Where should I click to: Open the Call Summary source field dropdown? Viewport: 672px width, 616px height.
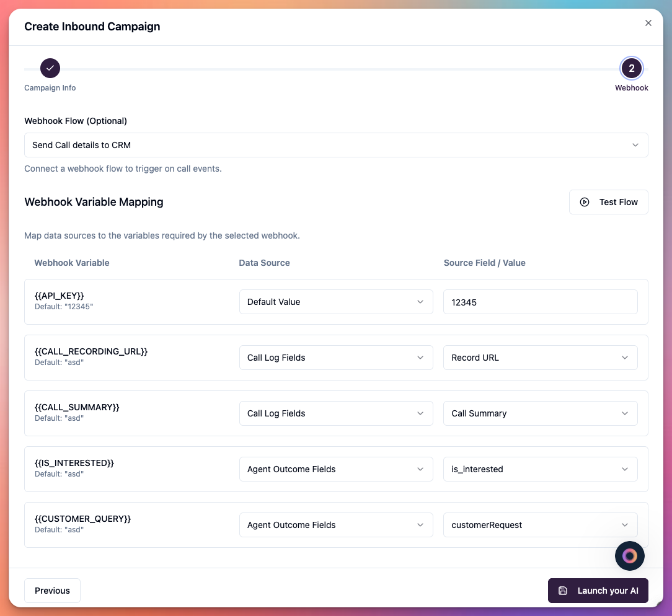tap(540, 413)
